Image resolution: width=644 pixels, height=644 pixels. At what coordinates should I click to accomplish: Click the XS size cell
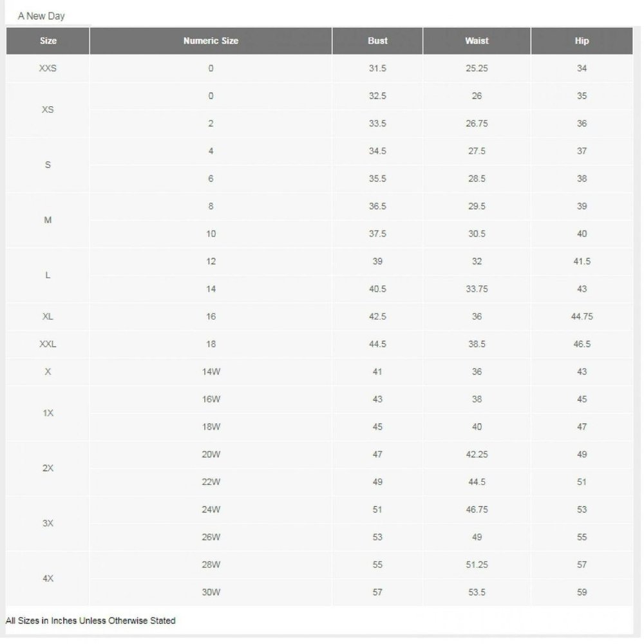pyautogui.click(x=48, y=109)
